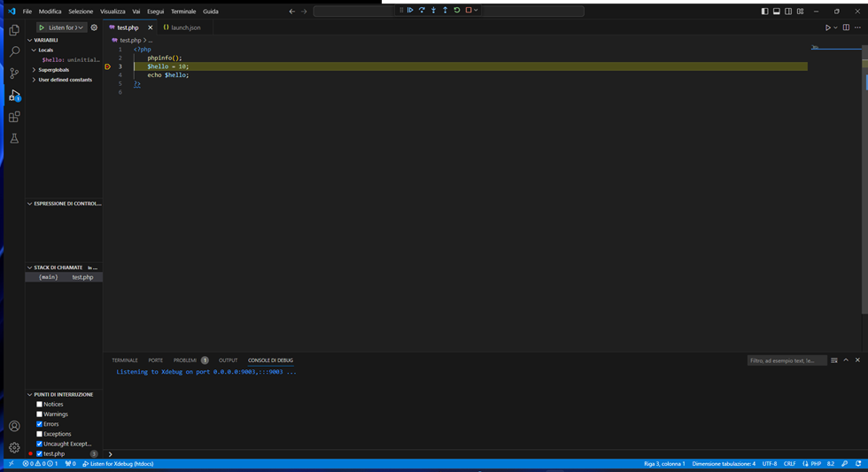Screen dimensions: 868x472
Task: Collapse the Locals tree node
Action: click(x=34, y=50)
